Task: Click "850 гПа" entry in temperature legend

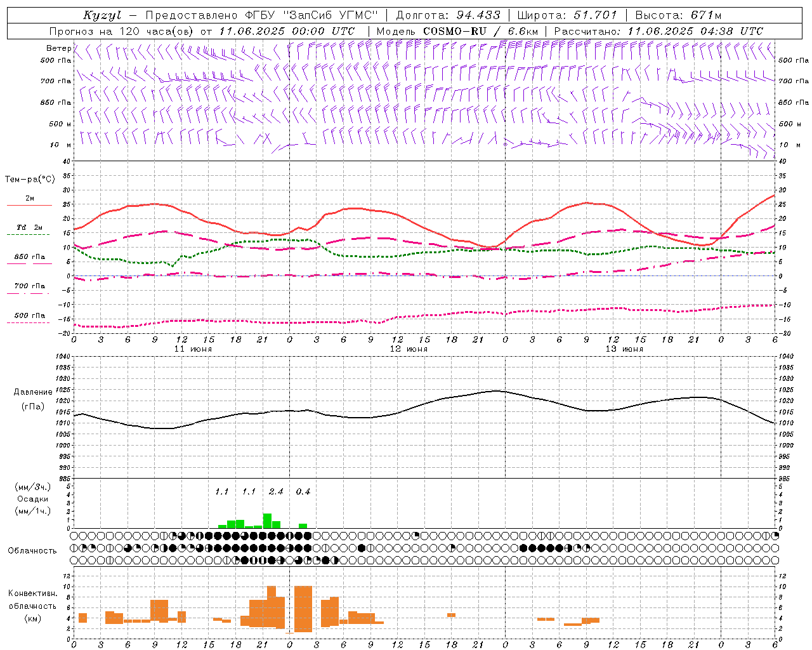Action: [x=29, y=257]
